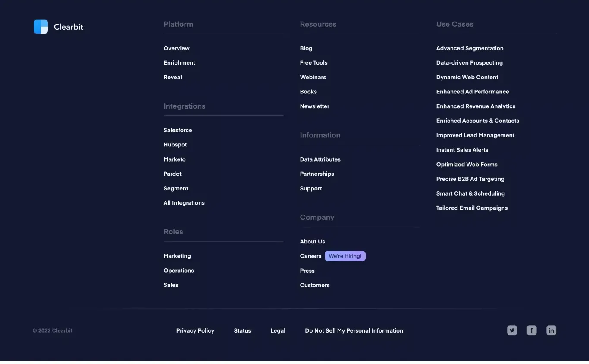Viewport: 589px width, 364px height.
Task: Click the Company section heading
Action: tap(317, 218)
